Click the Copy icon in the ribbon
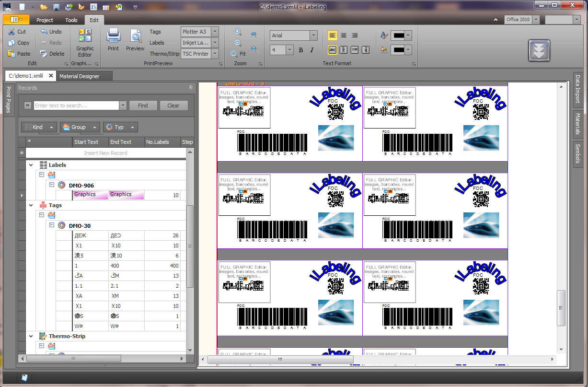This screenshot has width=588, height=387. pos(12,43)
